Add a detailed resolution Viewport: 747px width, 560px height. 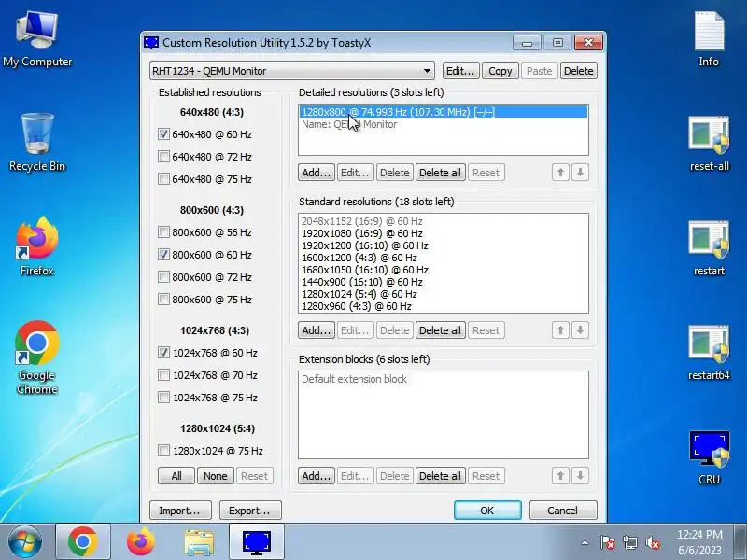317,173
